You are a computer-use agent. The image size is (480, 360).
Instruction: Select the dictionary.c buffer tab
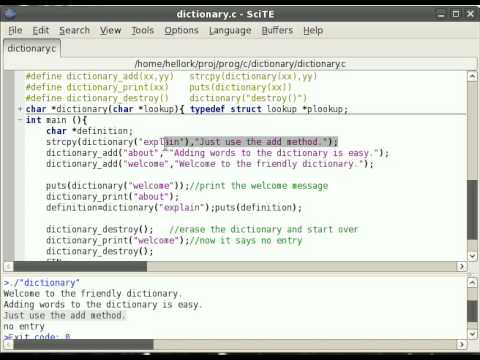point(32,49)
